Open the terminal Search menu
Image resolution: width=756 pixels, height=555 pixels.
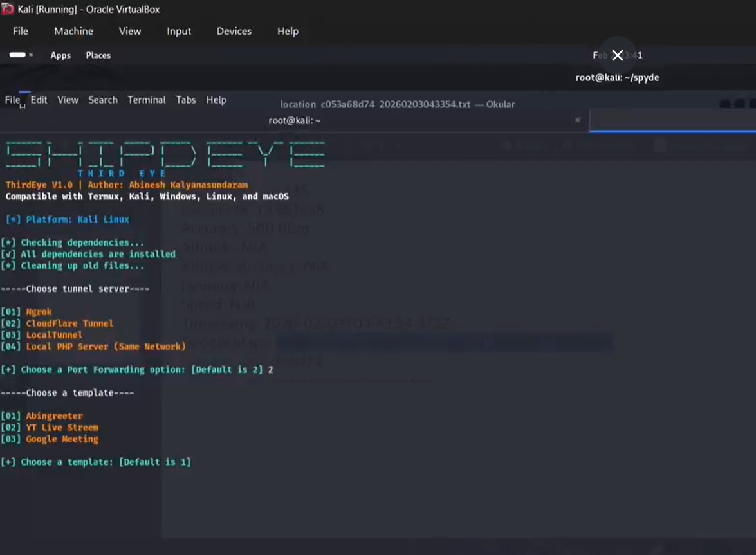[x=103, y=100]
